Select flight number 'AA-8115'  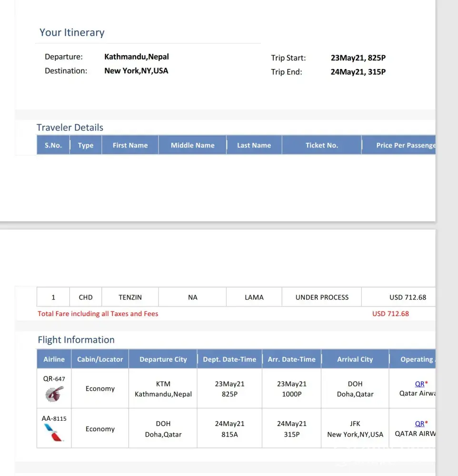coord(54,418)
